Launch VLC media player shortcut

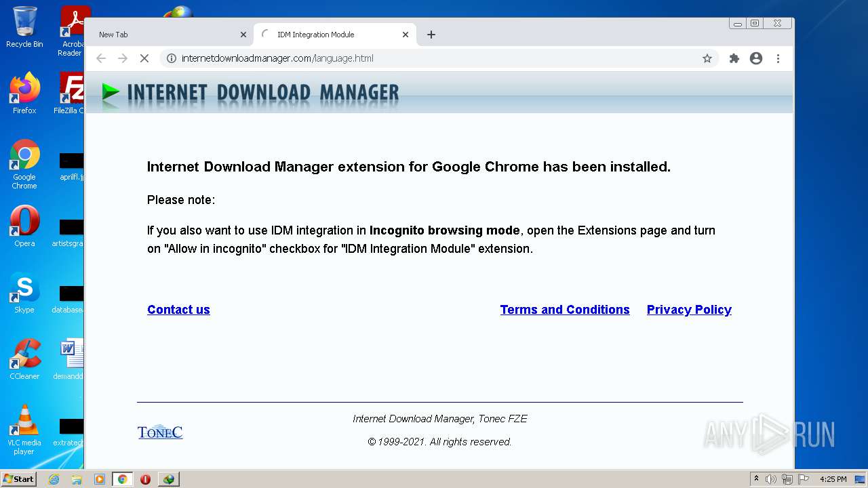tap(24, 430)
